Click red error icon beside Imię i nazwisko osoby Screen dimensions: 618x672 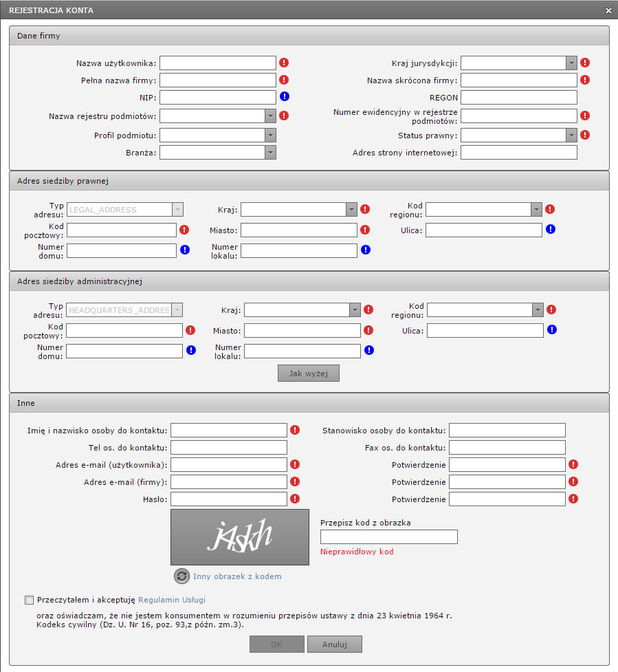click(x=295, y=430)
